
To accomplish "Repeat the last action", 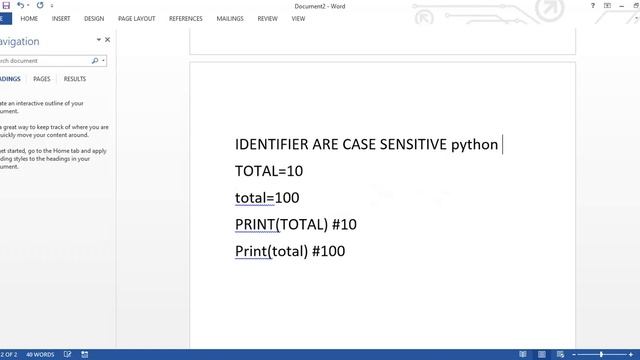I will coord(40,5).
